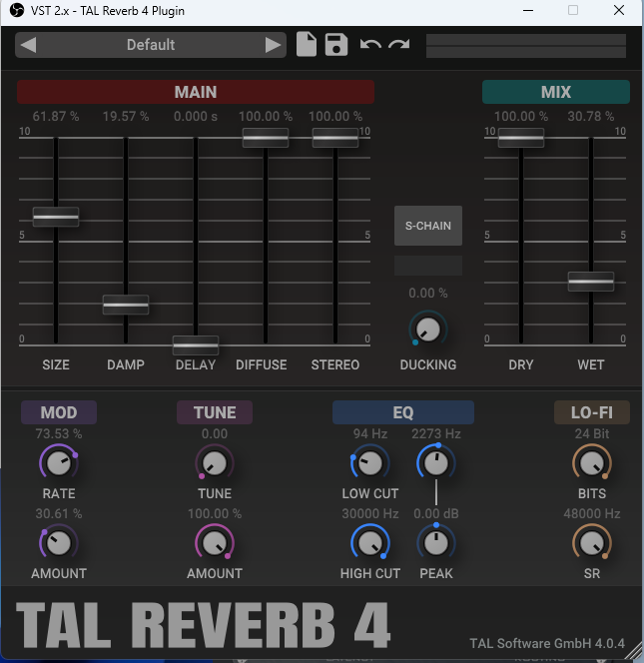Click the LO-FI section label
The image size is (644, 663).
[591, 412]
